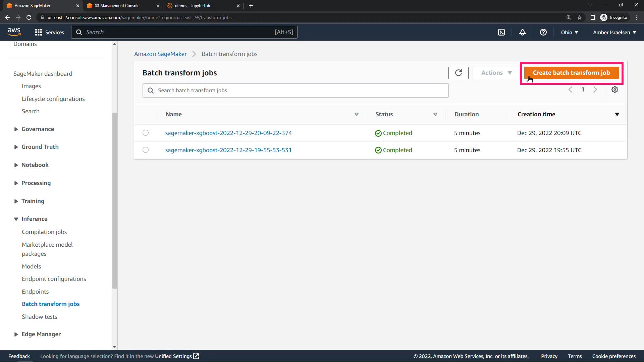Open the AWS help question icon

click(x=543, y=32)
